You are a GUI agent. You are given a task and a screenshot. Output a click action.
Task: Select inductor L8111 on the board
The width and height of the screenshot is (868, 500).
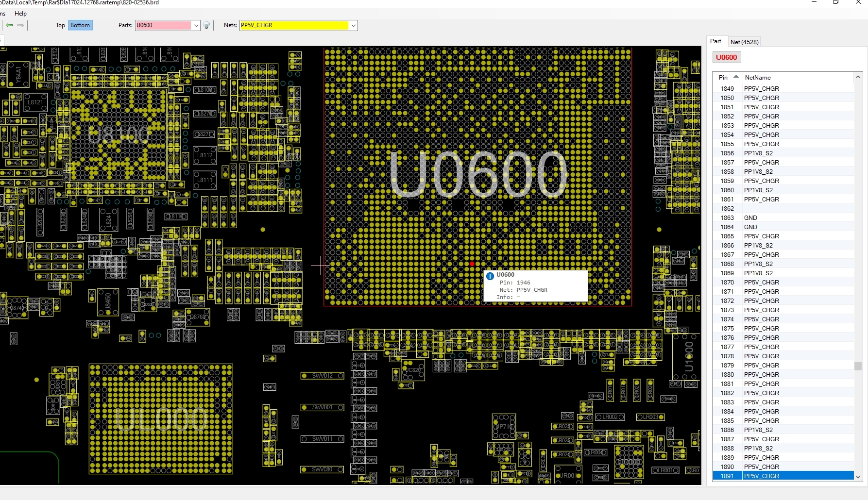(204, 180)
